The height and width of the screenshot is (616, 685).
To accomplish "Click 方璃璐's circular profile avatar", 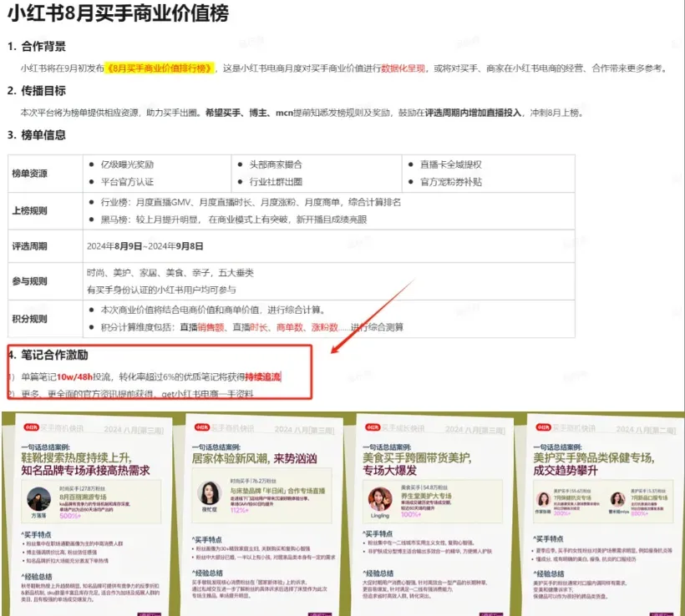I will [39, 498].
